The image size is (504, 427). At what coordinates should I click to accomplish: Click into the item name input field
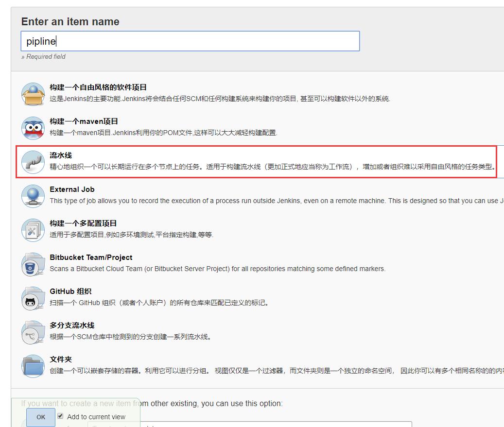[190, 41]
